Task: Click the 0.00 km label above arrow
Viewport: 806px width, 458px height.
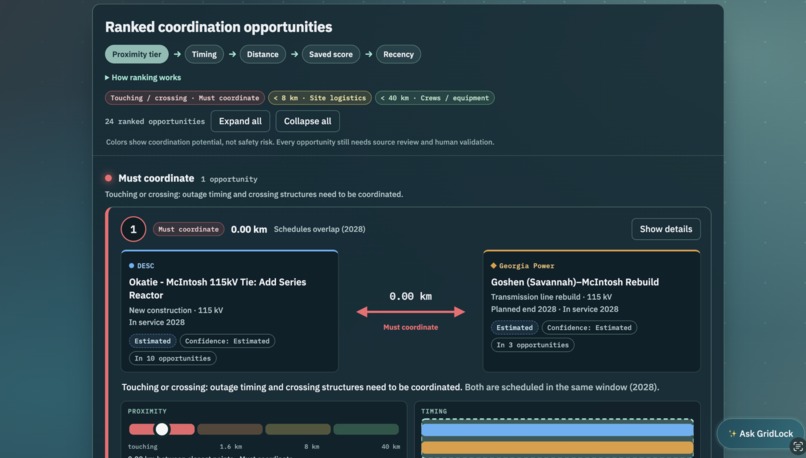Action: (x=410, y=296)
